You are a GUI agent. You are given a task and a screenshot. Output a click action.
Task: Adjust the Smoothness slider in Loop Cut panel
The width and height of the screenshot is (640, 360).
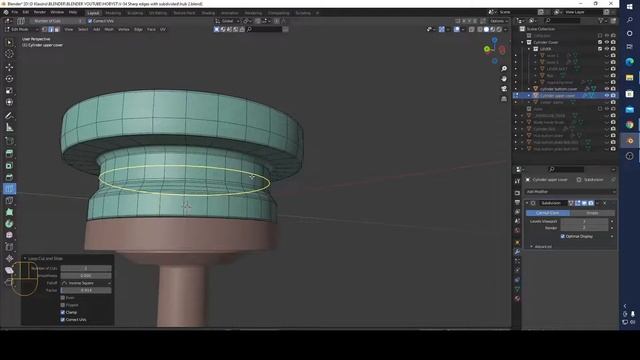[86, 276]
